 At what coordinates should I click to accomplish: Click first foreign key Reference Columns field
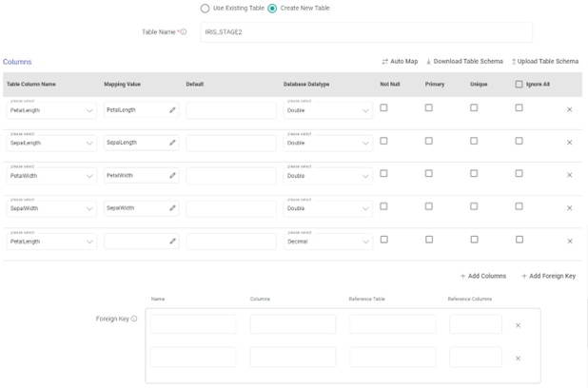[x=476, y=324]
